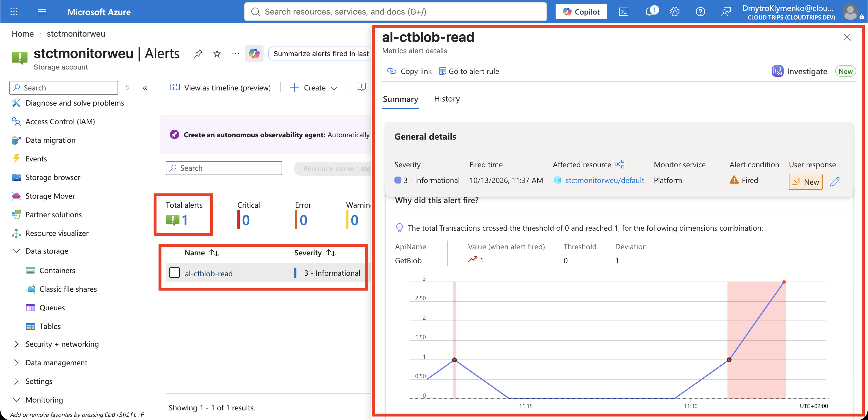Expand Security + networking section
Viewport: 868px width, 420px height.
click(16, 344)
